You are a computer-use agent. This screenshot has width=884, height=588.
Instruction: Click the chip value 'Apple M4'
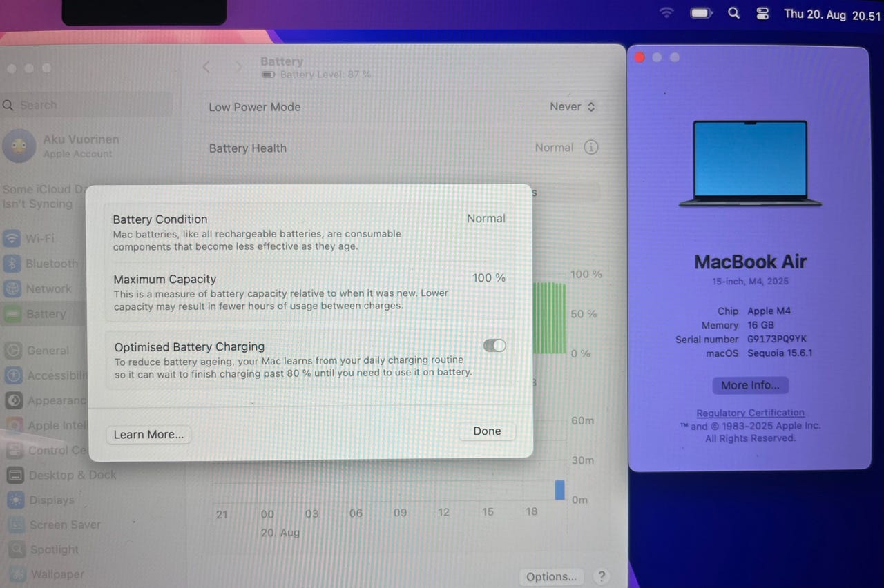click(769, 311)
